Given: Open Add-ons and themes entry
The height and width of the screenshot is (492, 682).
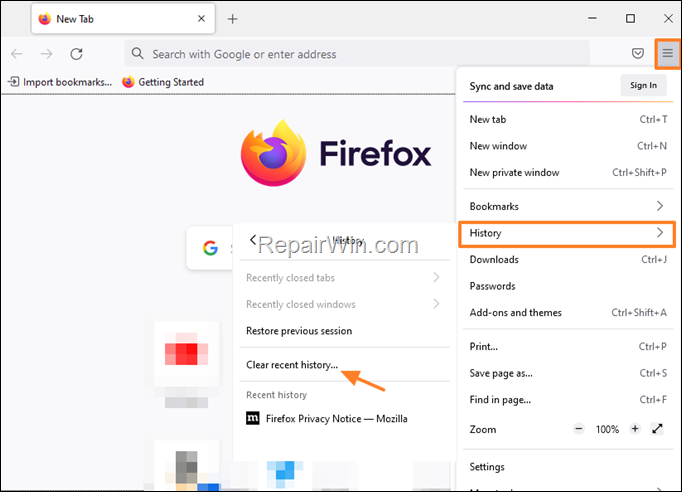Looking at the screenshot, I should pos(568,312).
